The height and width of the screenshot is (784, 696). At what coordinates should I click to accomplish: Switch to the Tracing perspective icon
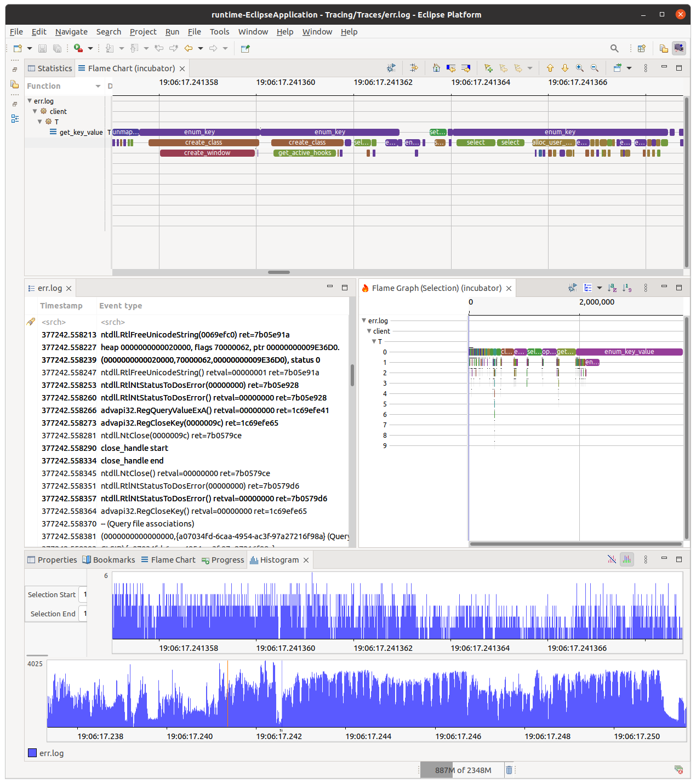679,48
